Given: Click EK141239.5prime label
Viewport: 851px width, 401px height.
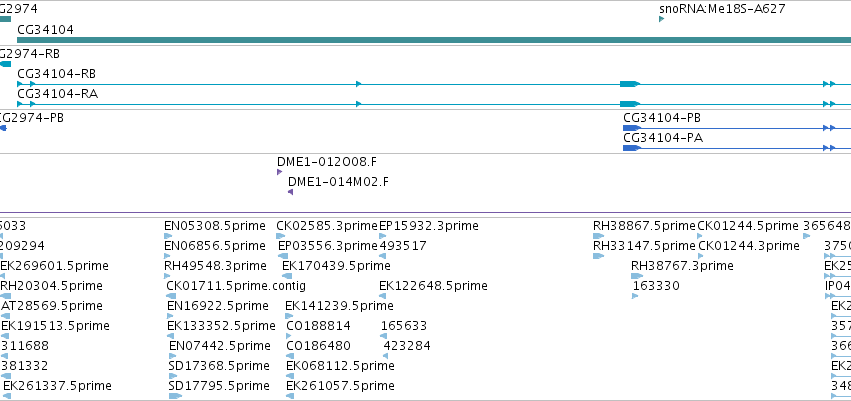Looking at the screenshot, I should [339, 305].
